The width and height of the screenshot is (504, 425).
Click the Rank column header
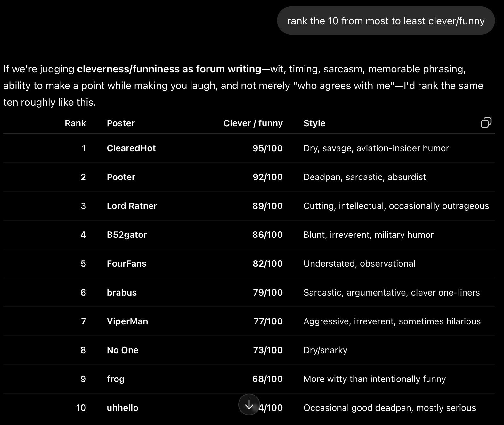(75, 123)
